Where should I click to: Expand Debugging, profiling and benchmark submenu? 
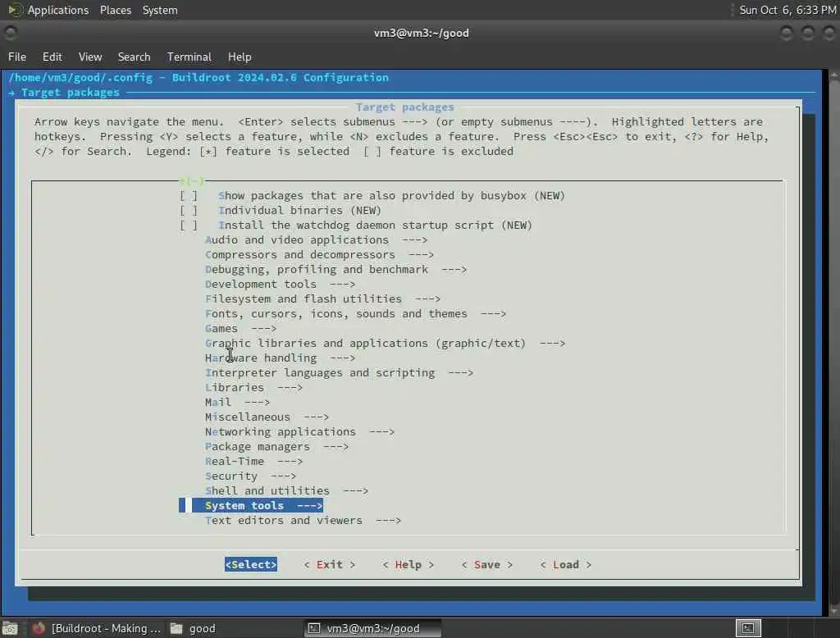coord(336,270)
